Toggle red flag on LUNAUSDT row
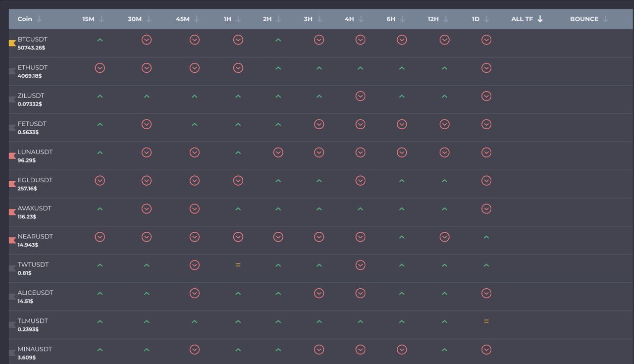The height and width of the screenshot is (364, 634). (x=12, y=156)
